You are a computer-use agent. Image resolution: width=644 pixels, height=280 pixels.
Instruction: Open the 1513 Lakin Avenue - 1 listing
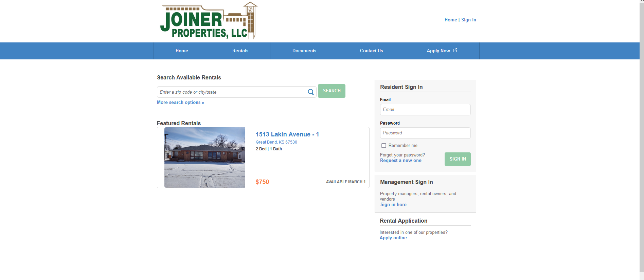tap(287, 134)
